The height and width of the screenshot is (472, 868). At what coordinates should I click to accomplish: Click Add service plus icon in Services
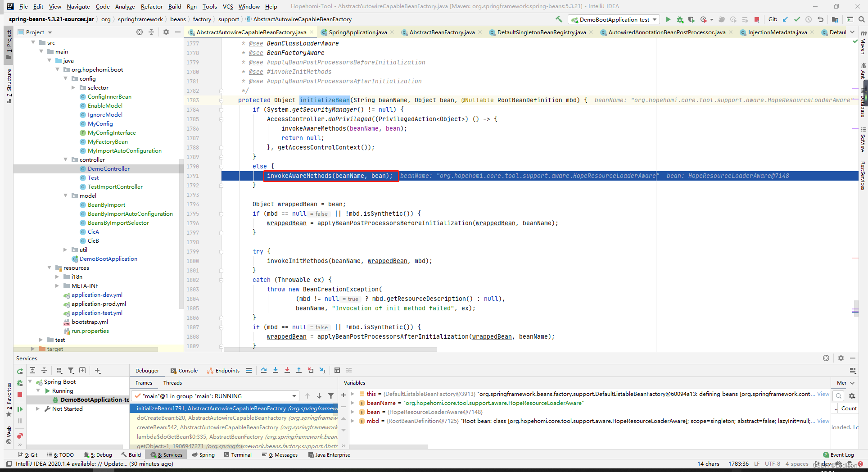tap(98, 370)
